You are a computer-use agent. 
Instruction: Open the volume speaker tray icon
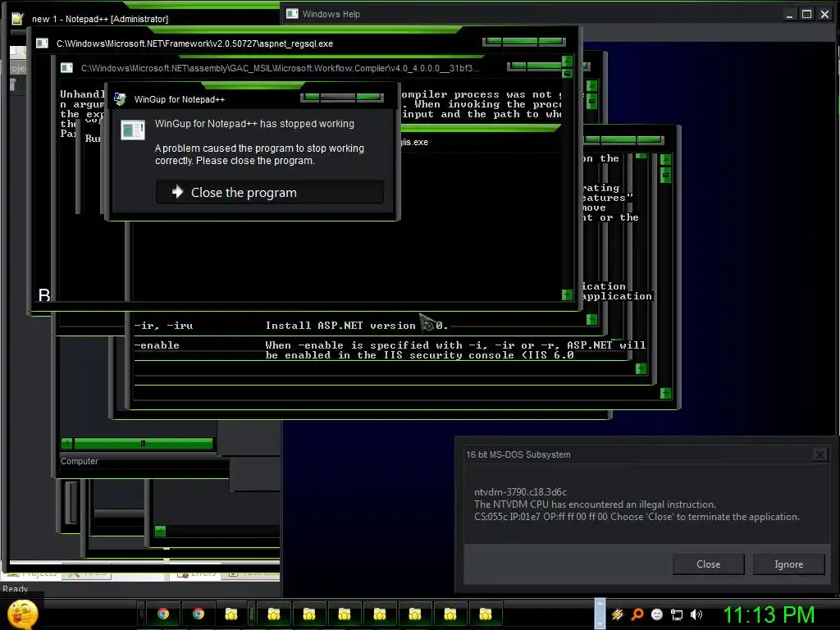point(696,614)
